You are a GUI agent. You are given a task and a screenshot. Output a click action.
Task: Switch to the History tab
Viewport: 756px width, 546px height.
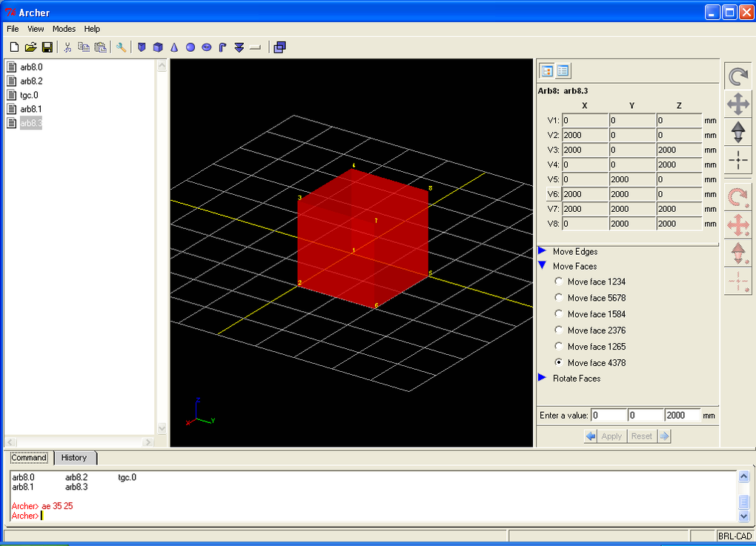click(74, 457)
